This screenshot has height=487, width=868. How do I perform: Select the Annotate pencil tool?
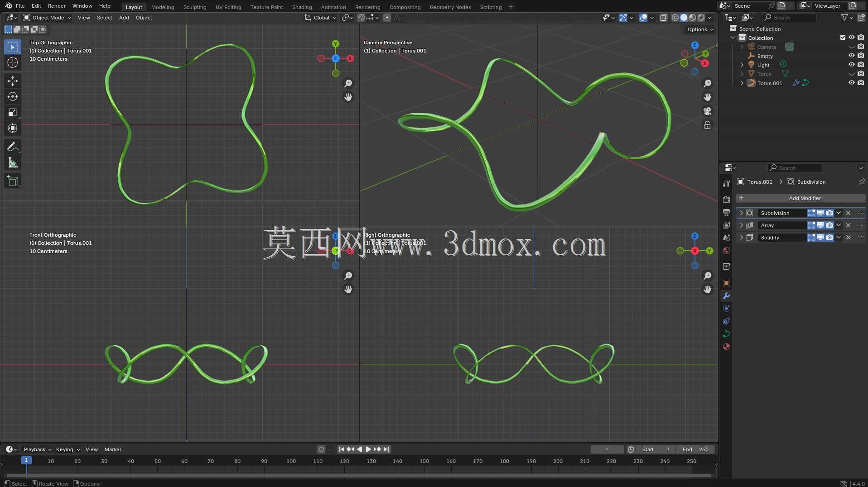13,147
